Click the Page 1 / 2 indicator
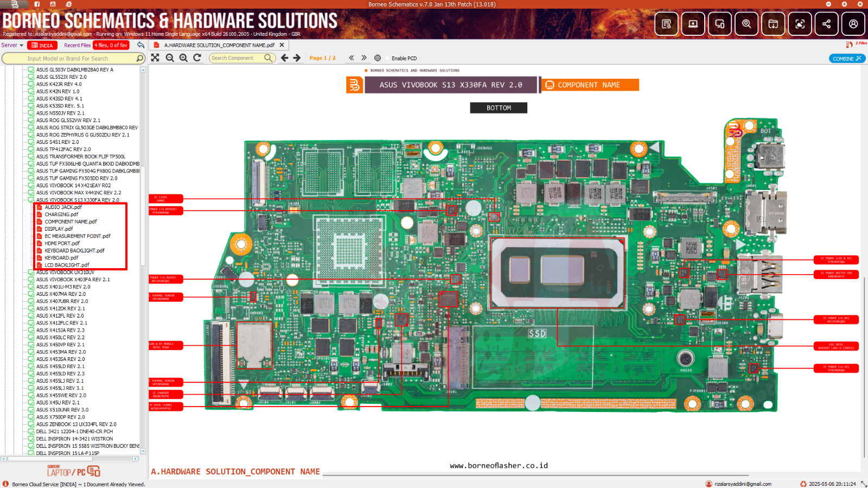868x488 pixels. pyautogui.click(x=322, y=58)
